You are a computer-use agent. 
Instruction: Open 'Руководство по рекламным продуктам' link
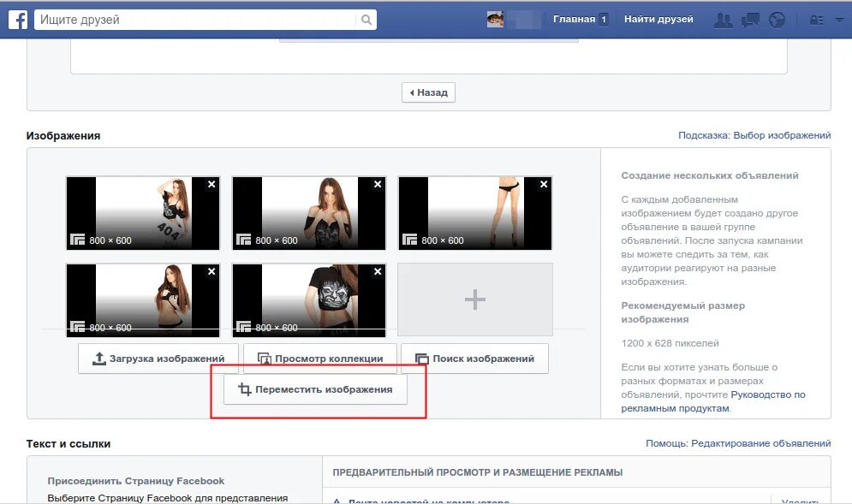(713, 401)
